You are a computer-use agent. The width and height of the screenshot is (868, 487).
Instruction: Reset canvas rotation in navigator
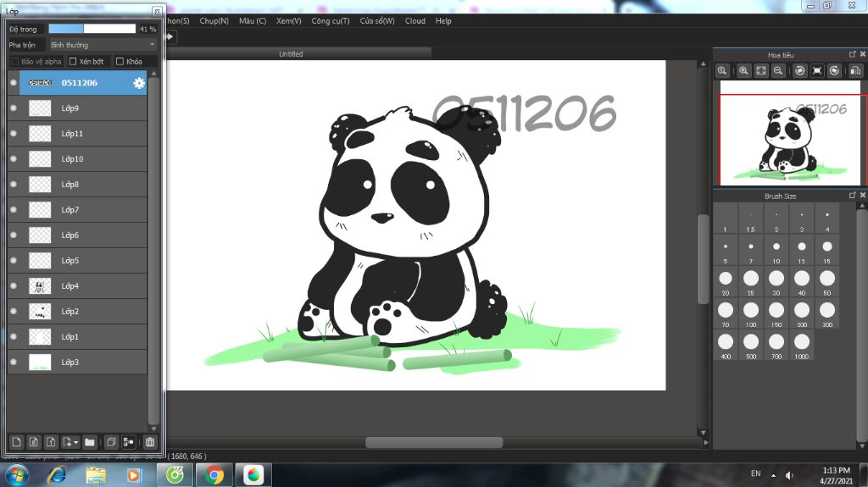tap(817, 71)
